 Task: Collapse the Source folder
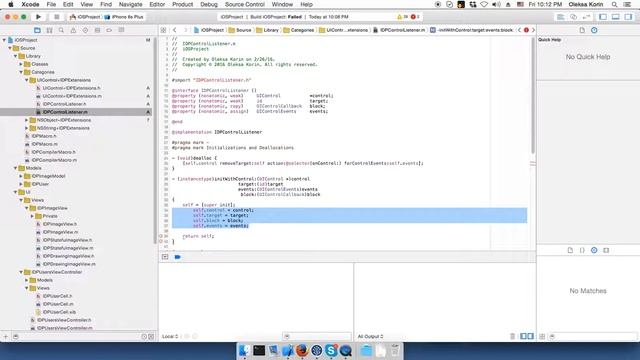(10, 48)
